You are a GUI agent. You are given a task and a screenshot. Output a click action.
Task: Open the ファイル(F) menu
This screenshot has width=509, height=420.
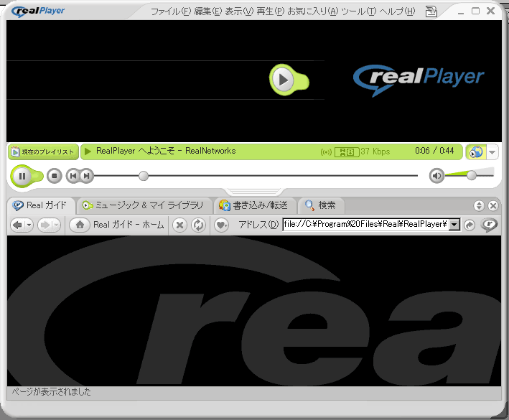171,11
